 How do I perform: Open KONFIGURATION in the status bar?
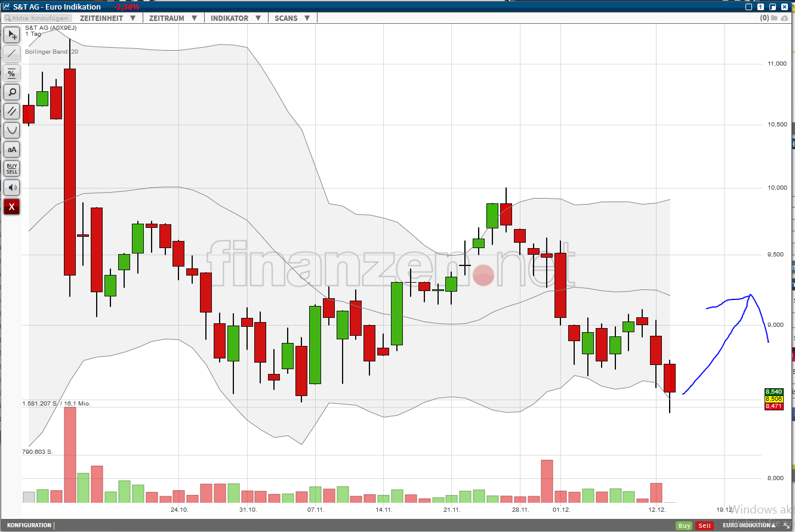pos(29,525)
